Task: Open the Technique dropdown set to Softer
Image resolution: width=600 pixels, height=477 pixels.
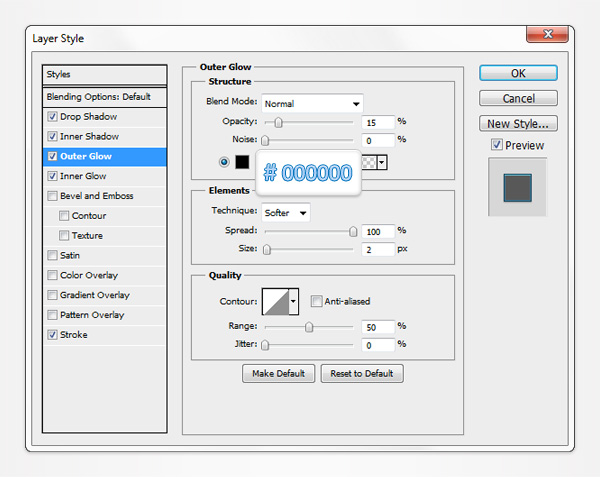Action: [x=286, y=212]
